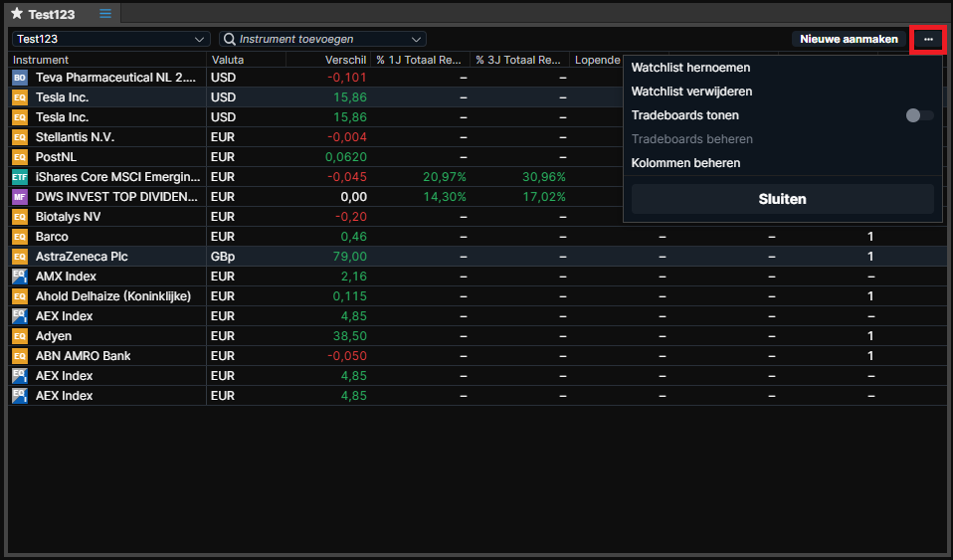The width and height of the screenshot is (953, 560).
Task: Click the search magnifier icon in Instrument toevoegen
Action: pyautogui.click(x=229, y=39)
